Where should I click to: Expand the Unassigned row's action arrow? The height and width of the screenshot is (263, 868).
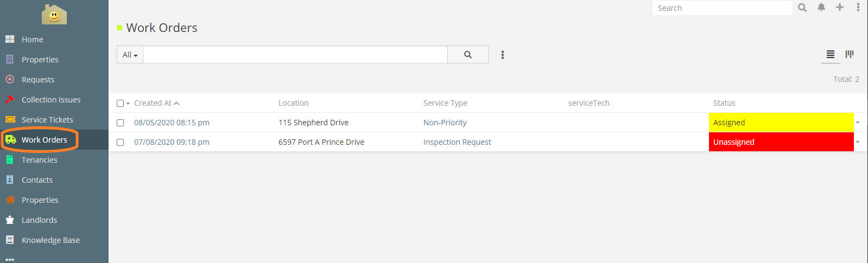click(858, 142)
